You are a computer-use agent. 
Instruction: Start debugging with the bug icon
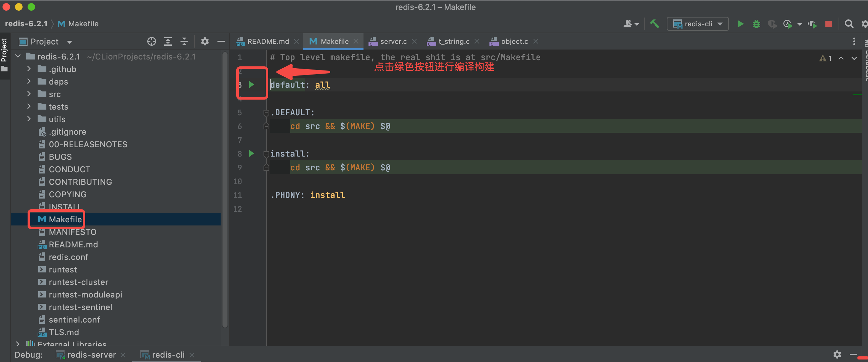click(x=756, y=24)
